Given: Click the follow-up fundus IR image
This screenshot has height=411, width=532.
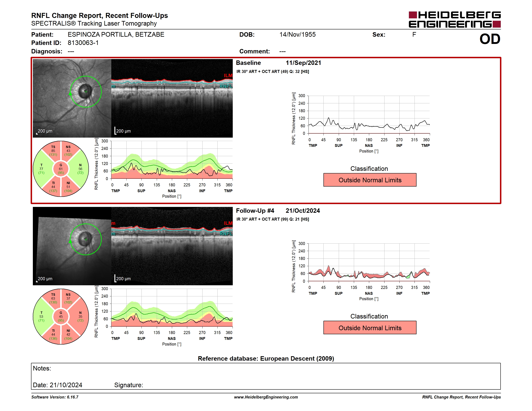Looking at the screenshot, I should (72, 246).
